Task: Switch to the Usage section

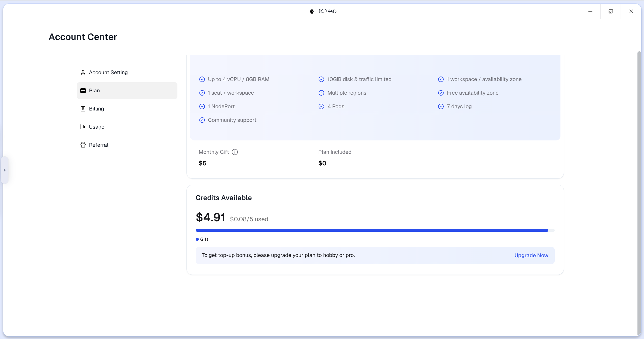Action: point(96,127)
